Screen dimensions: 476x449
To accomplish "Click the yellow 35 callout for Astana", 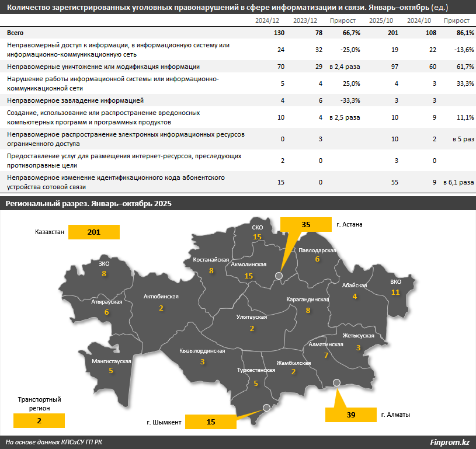I will pyautogui.click(x=306, y=224).
